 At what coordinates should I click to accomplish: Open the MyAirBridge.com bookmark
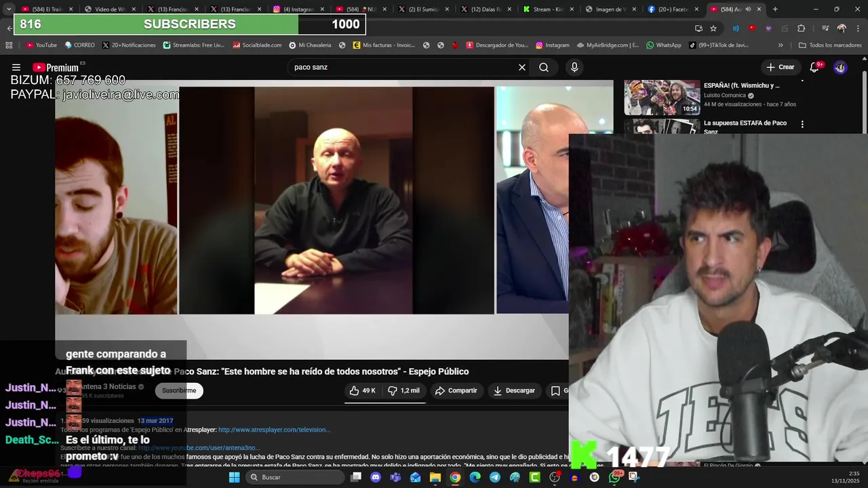point(608,45)
